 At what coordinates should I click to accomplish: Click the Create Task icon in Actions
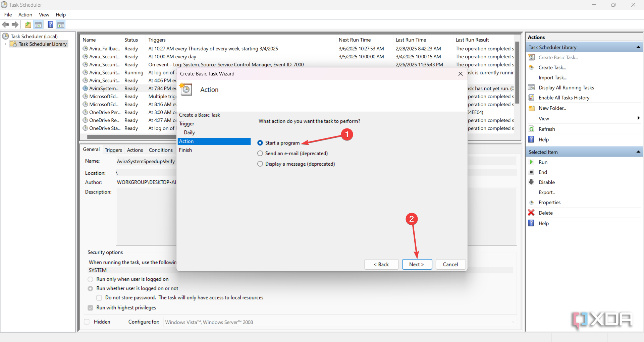pyautogui.click(x=532, y=67)
